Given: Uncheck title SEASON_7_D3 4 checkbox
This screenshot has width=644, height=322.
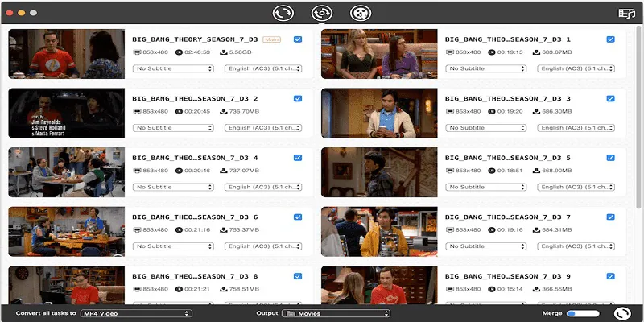Looking at the screenshot, I should 298,158.
